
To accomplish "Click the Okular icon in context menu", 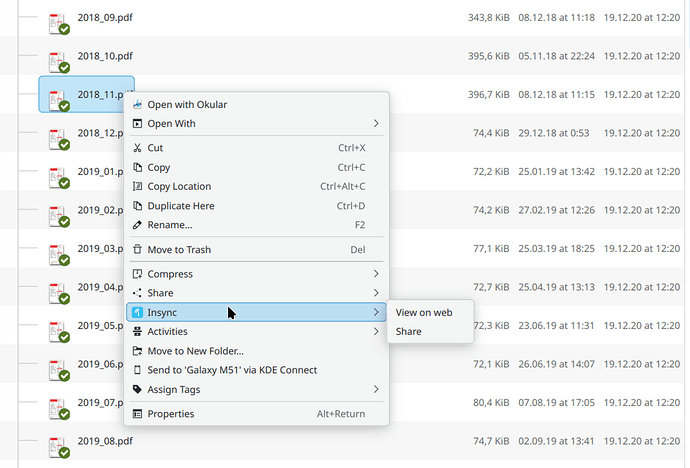I will (137, 104).
